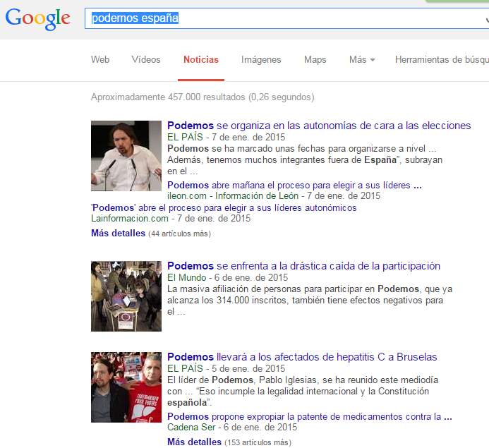Click 'Más detalles' with 153 artículos más
Image resolution: width=489 pixels, height=448 pixels.
click(x=194, y=442)
